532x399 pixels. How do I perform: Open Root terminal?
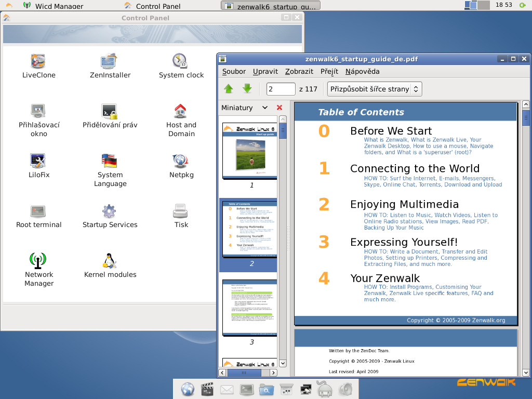(x=38, y=216)
